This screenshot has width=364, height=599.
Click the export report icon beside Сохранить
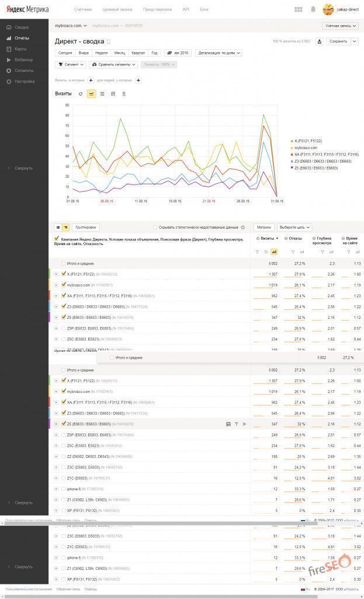(x=319, y=42)
